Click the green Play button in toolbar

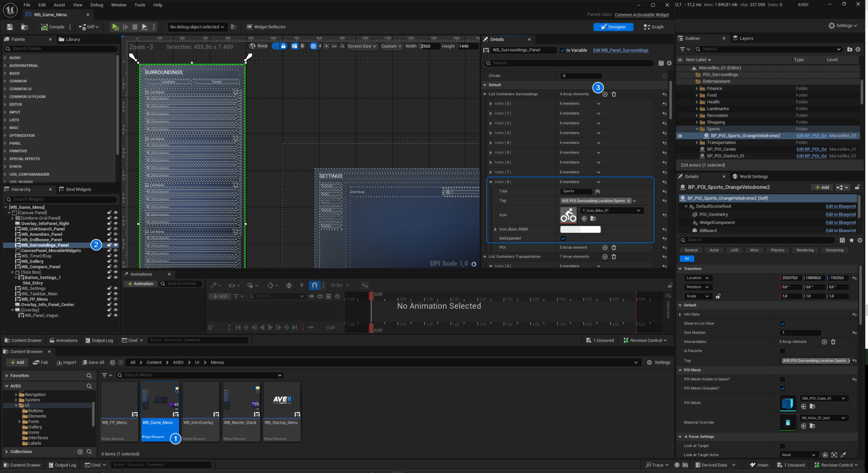[x=115, y=27]
